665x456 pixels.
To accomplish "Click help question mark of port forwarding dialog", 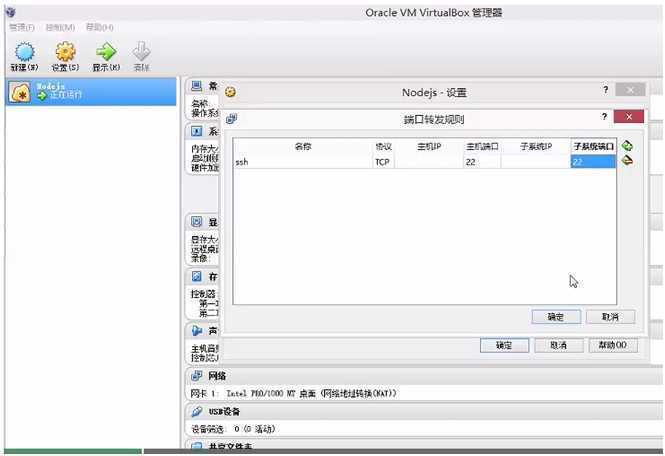I will [604, 117].
